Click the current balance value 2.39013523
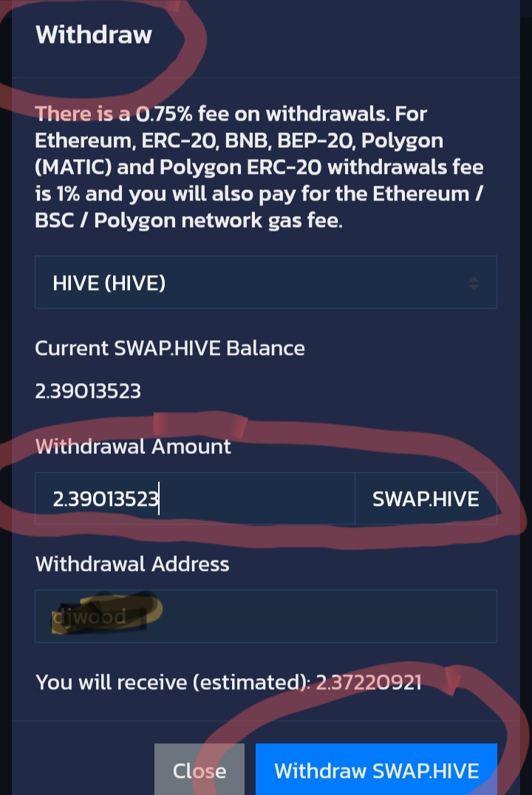The height and width of the screenshot is (795, 532). pyautogui.click(x=88, y=391)
